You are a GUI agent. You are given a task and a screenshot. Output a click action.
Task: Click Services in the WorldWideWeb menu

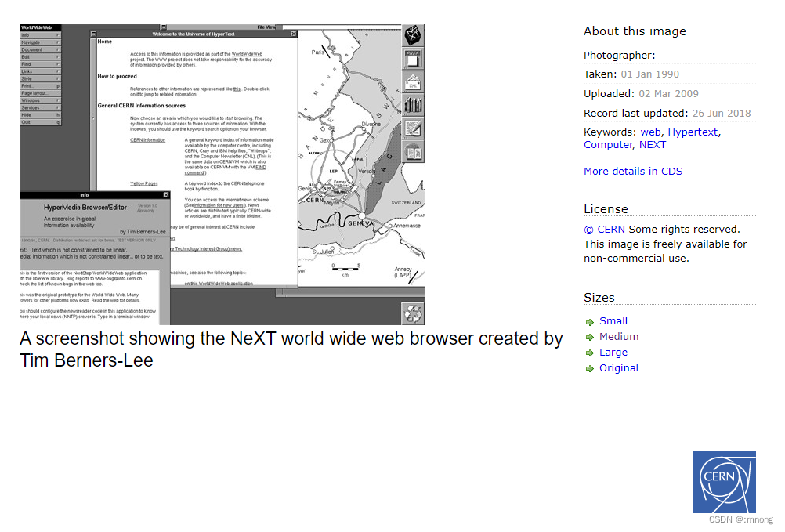pos(41,107)
